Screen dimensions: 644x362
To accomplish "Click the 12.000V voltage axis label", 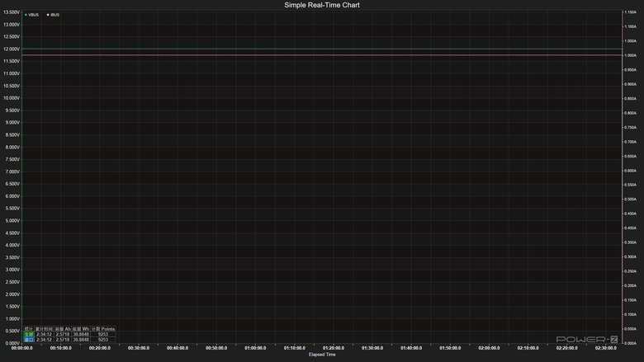I will tap(12, 49).
